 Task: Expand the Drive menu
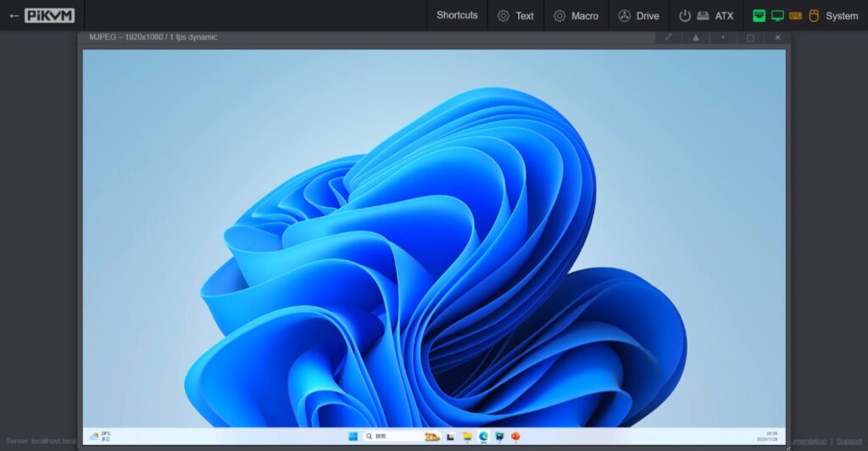click(x=638, y=15)
